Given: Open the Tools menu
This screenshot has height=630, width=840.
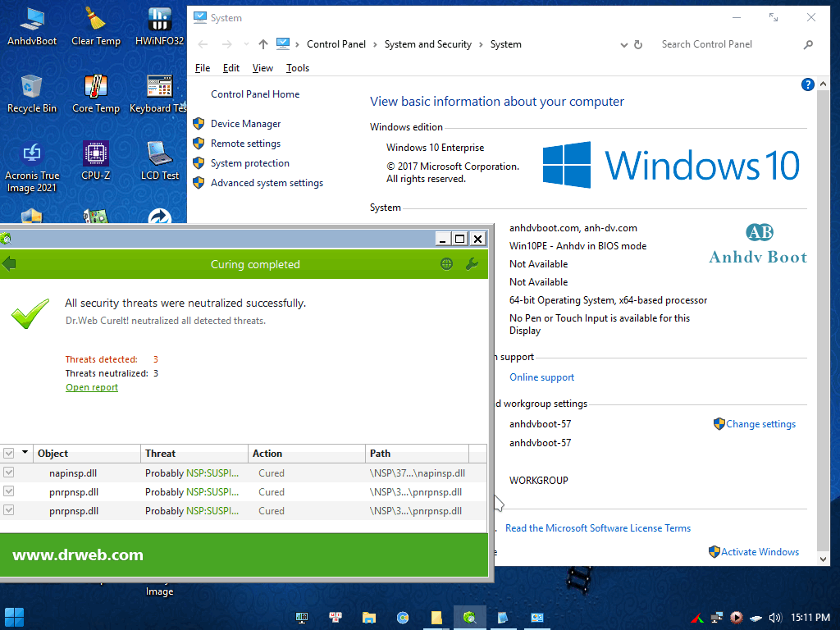Looking at the screenshot, I should [x=297, y=68].
